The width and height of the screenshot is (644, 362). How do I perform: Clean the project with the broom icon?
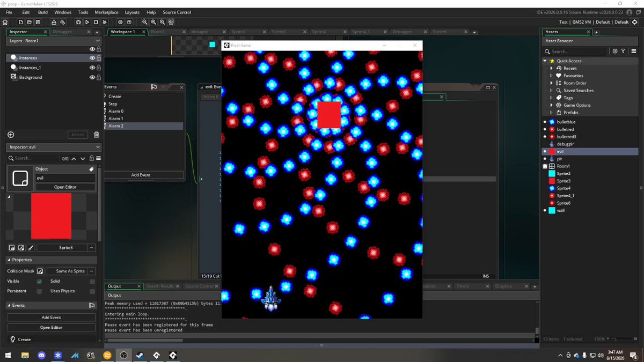[x=104, y=23]
